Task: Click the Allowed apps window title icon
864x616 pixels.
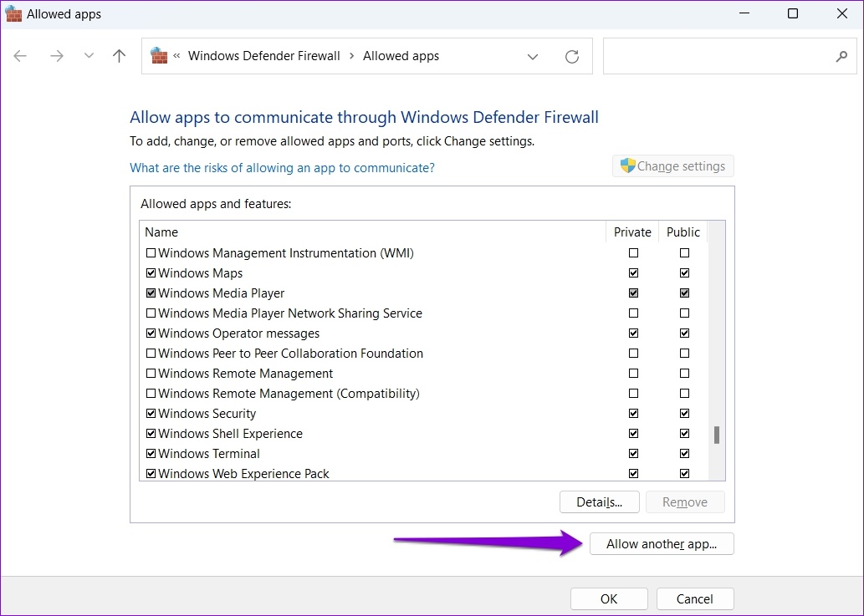Action: pos(13,13)
